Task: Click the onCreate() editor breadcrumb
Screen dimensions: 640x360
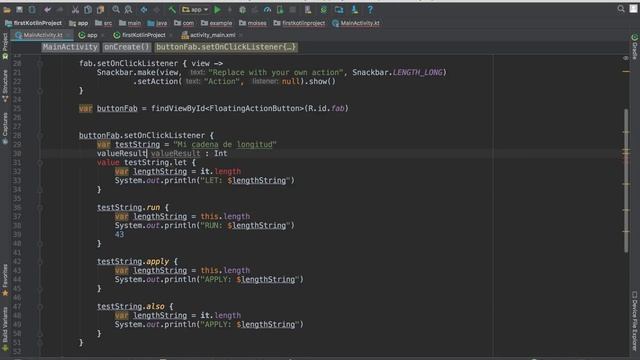Action: click(x=127, y=47)
